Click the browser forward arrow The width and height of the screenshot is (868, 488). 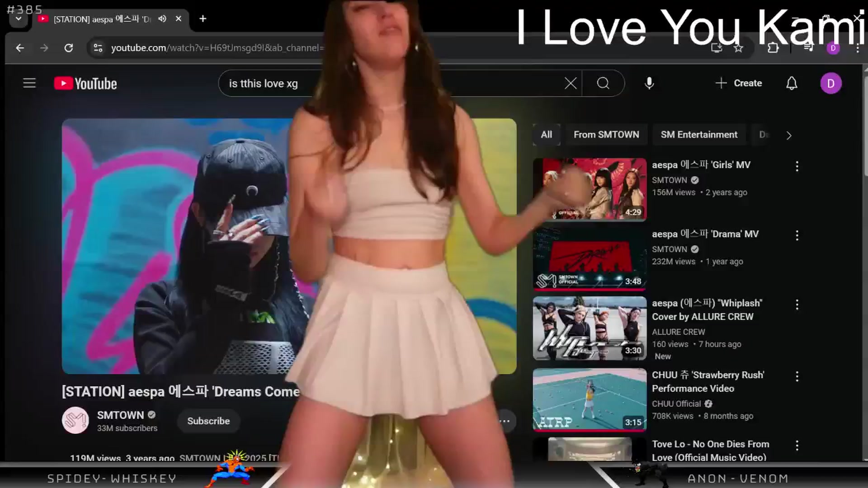(44, 48)
